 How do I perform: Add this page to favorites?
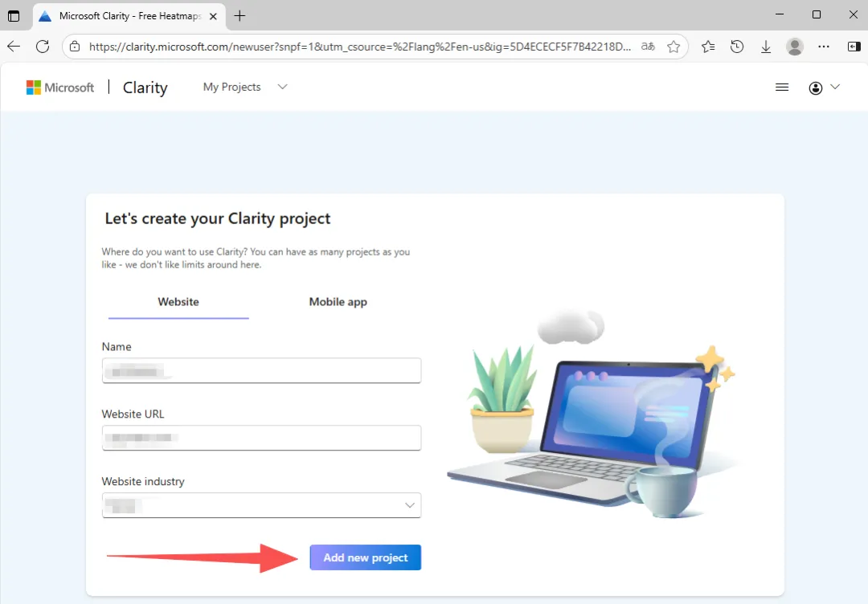(x=674, y=47)
